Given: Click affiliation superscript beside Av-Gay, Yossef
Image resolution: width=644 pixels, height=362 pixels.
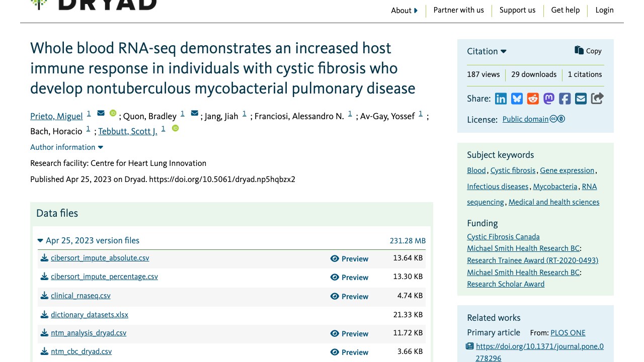Looking at the screenshot, I should (x=421, y=114).
